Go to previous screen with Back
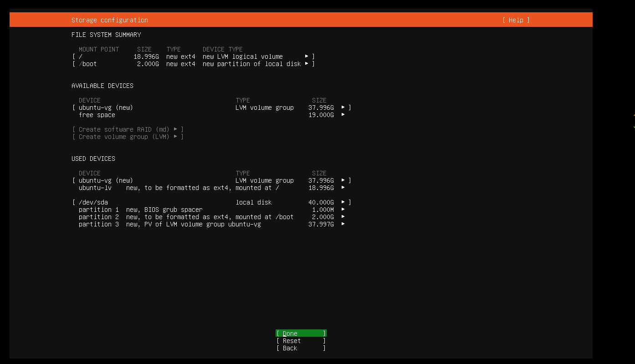Screen dimensions: 635x364 point(301,348)
